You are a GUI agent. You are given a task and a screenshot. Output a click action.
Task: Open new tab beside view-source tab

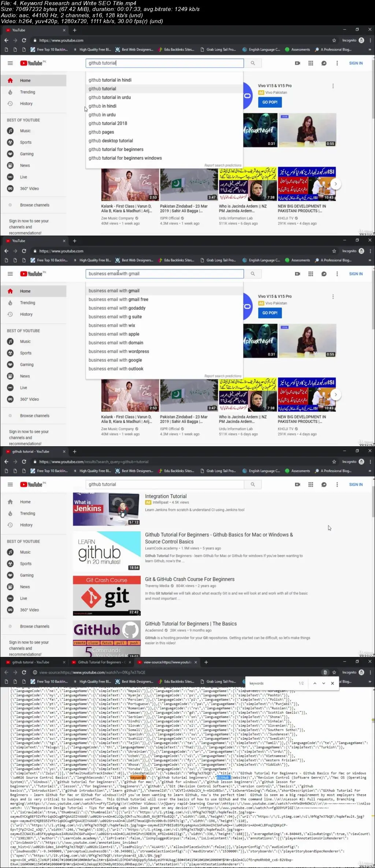(206, 662)
